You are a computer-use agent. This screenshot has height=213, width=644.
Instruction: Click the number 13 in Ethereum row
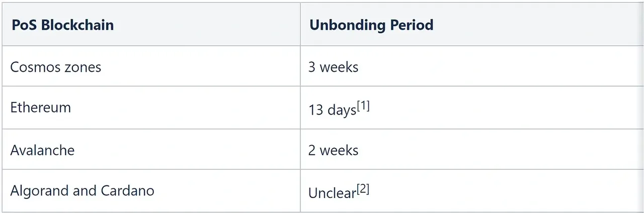(x=315, y=110)
